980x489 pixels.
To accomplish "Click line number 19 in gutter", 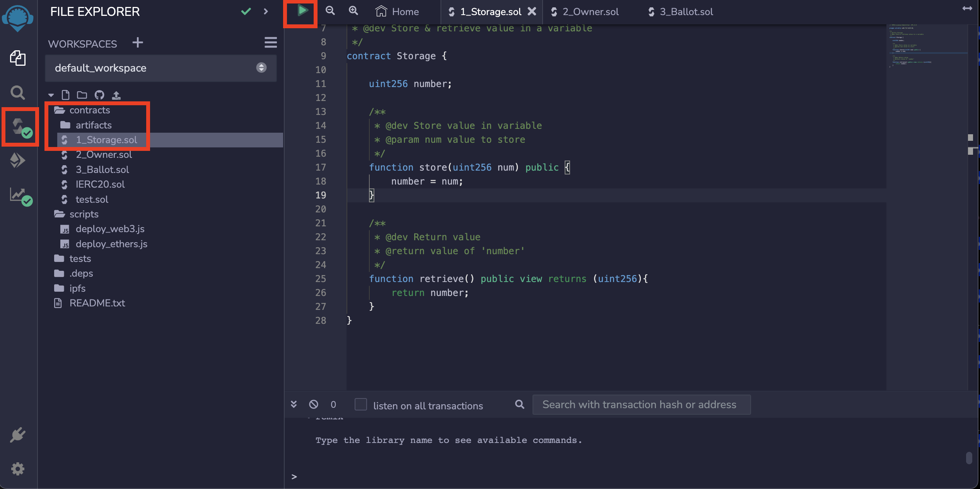I will coord(321,195).
